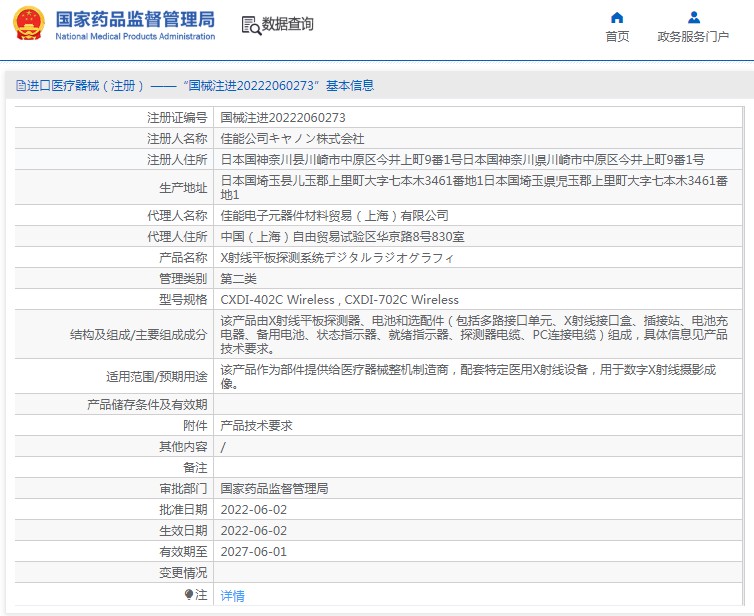Click the lightbulb icon beside 注

tap(188, 595)
